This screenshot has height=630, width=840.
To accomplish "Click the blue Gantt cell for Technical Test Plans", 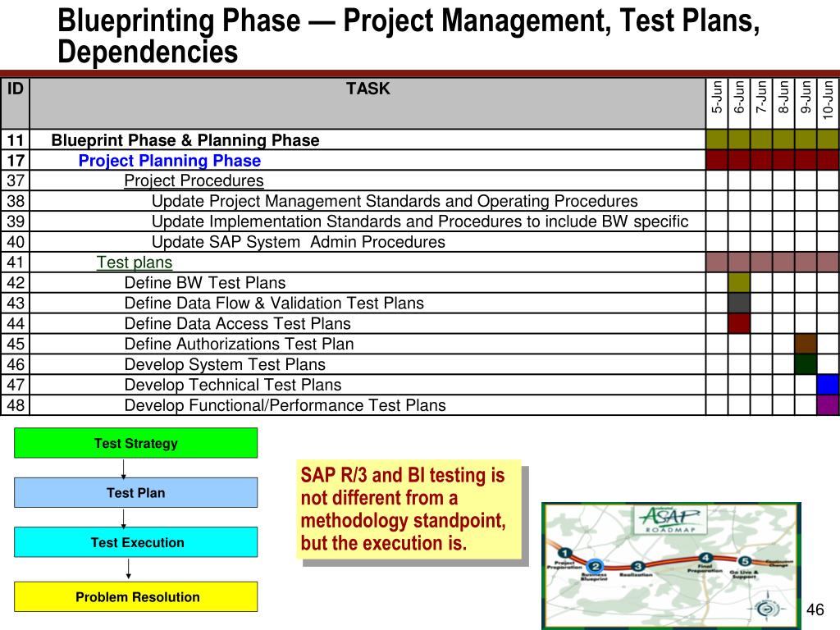I will point(829,385).
